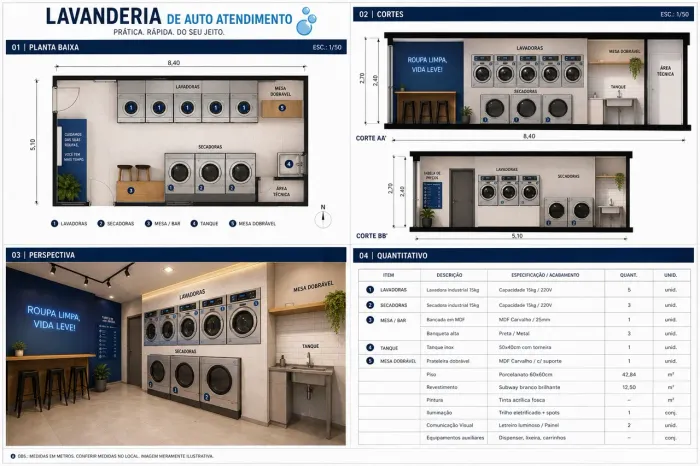This screenshot has width=700, height=466.
Task: Open the 02 Cortes section header
Action: pos(523,14)
